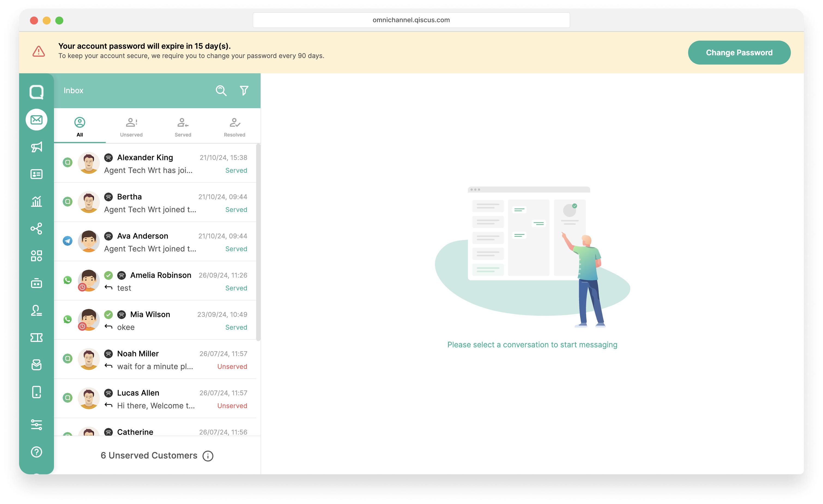Open the Inbox filter funnel icon
This screenshot has width=823, height=504.
pos(244,90)
